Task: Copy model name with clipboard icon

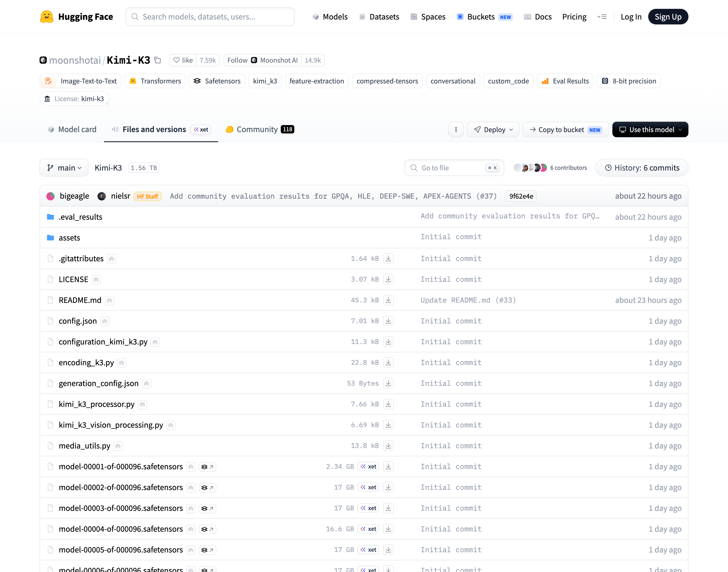Action: 157,60
